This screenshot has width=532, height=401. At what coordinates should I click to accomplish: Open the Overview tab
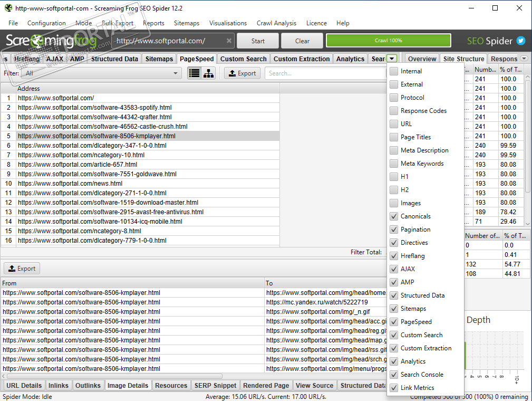point(422,59)
